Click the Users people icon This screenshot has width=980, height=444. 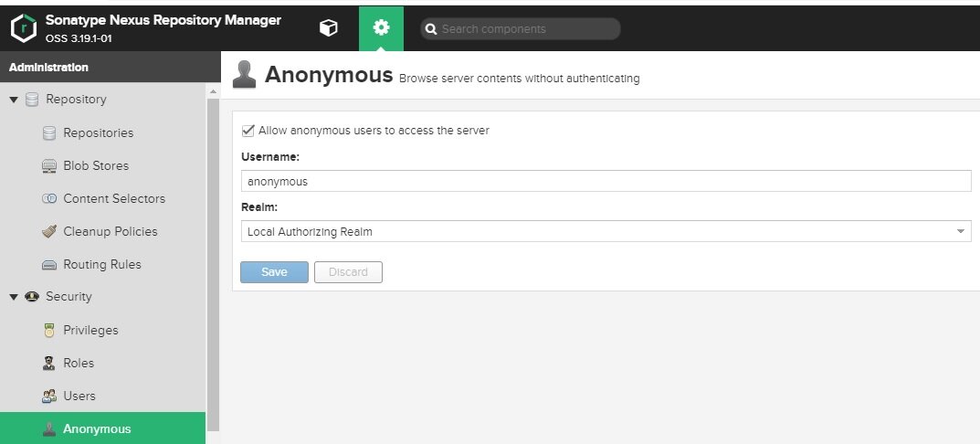click(x=49, y=396)
